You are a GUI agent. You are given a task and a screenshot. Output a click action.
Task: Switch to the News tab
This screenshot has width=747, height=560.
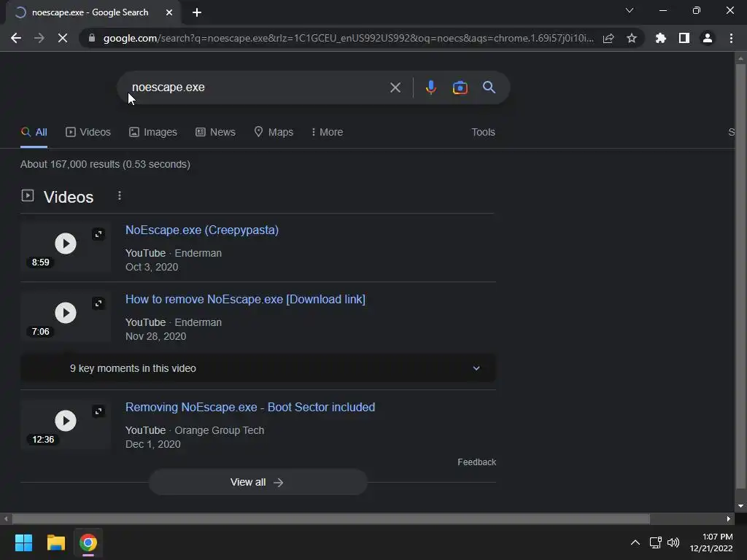tap(215, 133)
